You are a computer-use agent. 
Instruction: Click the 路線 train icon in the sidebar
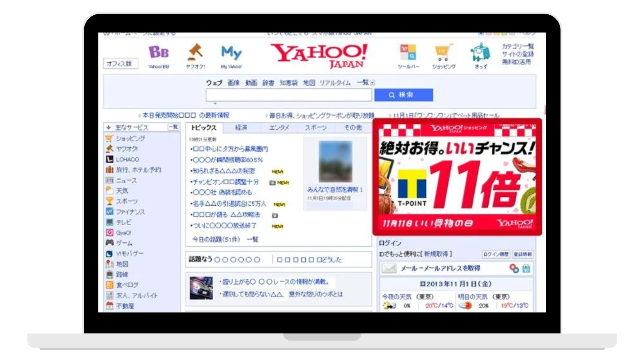point(109,274)
